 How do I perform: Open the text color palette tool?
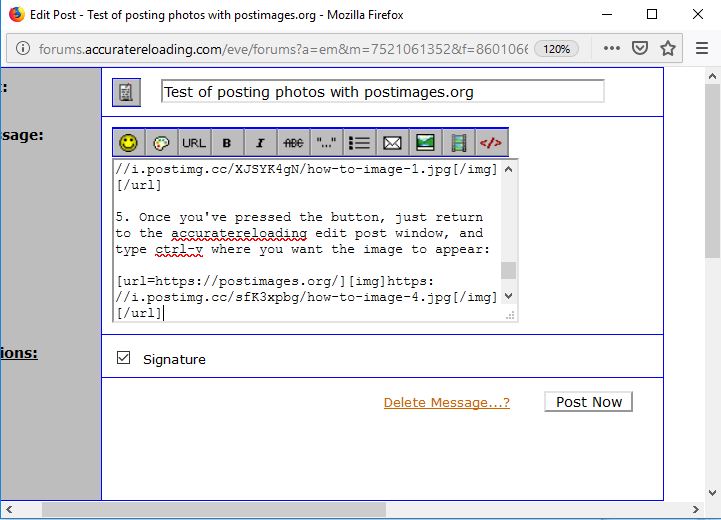[161, 143]
